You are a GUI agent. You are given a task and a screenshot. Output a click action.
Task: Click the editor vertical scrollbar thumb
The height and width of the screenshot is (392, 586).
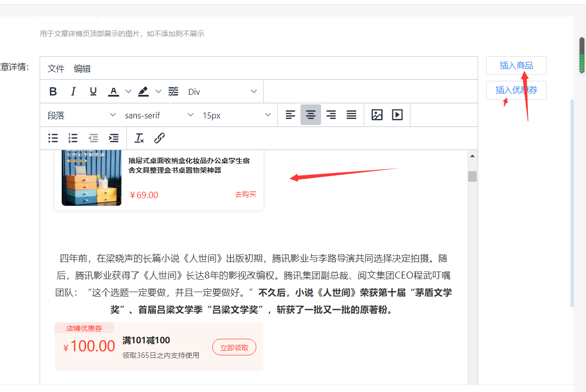click(473, 176)
